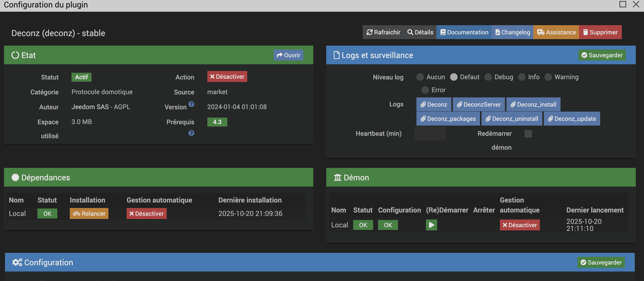Click Désactiver in the Etat panel
Image resolution: width=644 pixels, height=281 pixels.
pos(227,76)
